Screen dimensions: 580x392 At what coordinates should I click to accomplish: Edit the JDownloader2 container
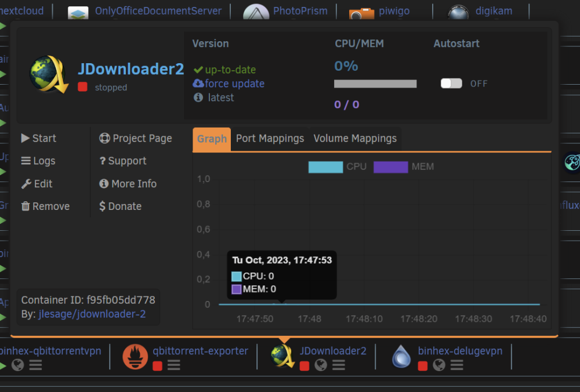(x=37, y=184)
